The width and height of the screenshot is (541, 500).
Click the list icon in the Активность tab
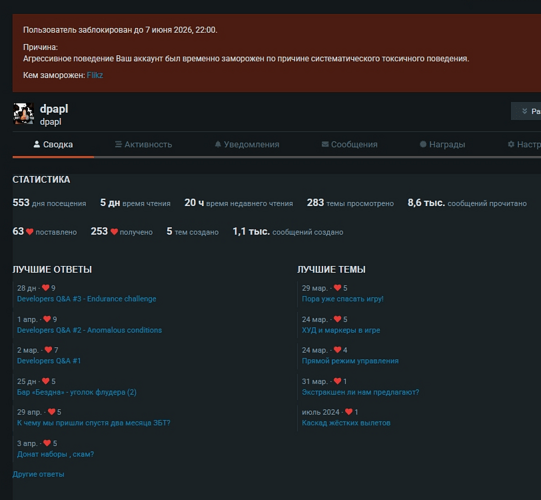tap(118, 144)
